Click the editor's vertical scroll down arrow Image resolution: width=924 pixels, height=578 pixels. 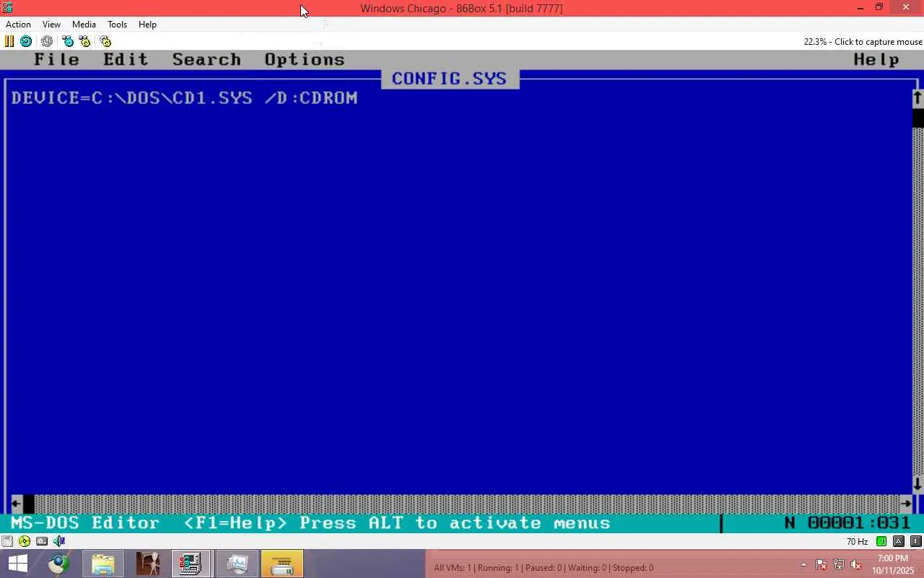918,484
